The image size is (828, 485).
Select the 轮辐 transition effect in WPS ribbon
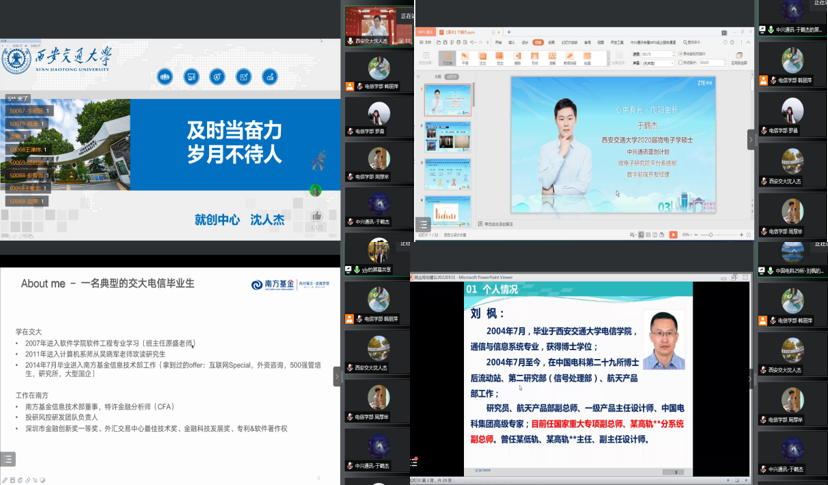pos(587,58)
